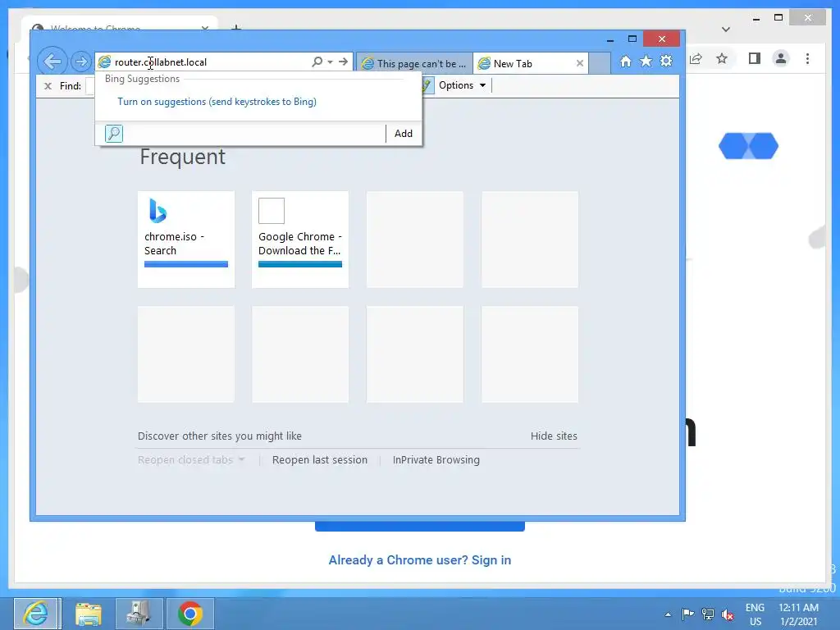
Task: Bookmark page with Chrome star icon
Action: [x=722, y=58]
